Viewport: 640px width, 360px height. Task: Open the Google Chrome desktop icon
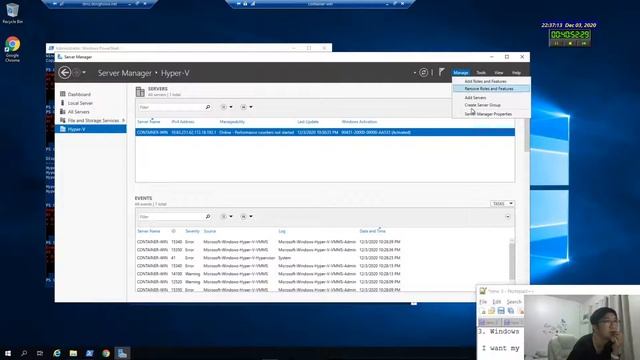click(x=12, y=49)
